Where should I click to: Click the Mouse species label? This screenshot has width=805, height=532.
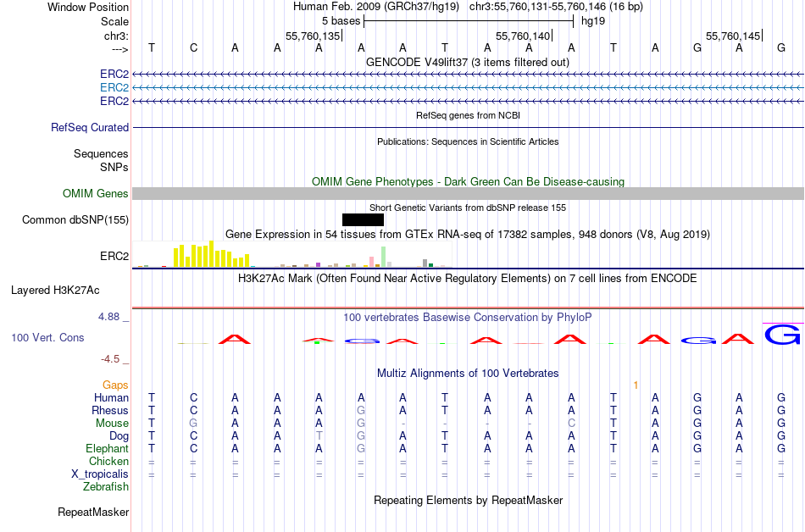[x=112, y=424]
